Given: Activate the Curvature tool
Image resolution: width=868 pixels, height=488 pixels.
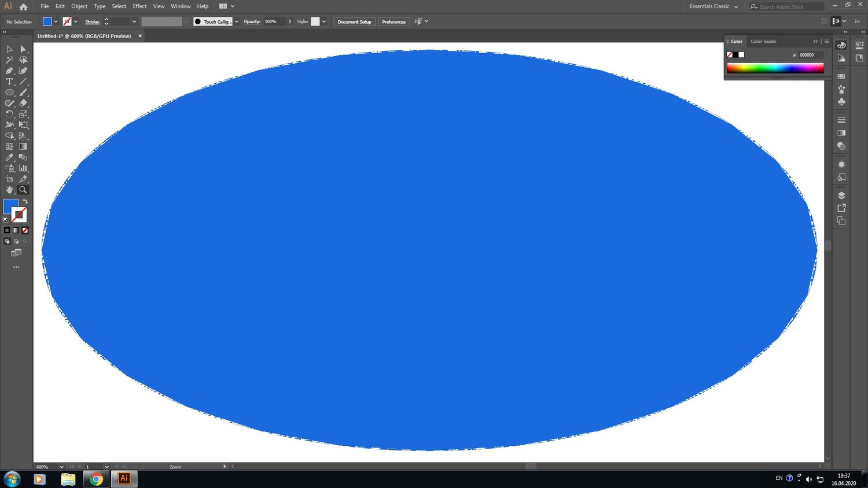Looking at the screenshot, I should 23,71.
